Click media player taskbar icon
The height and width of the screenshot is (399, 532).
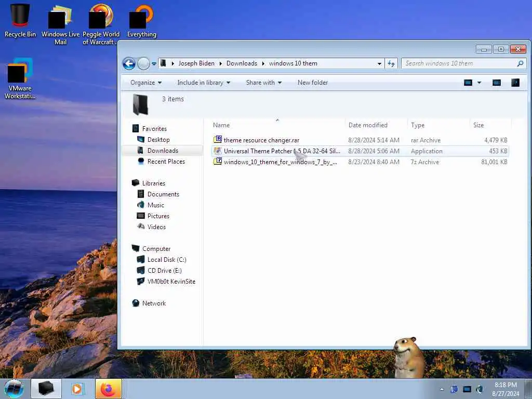(x=77, y=389)
